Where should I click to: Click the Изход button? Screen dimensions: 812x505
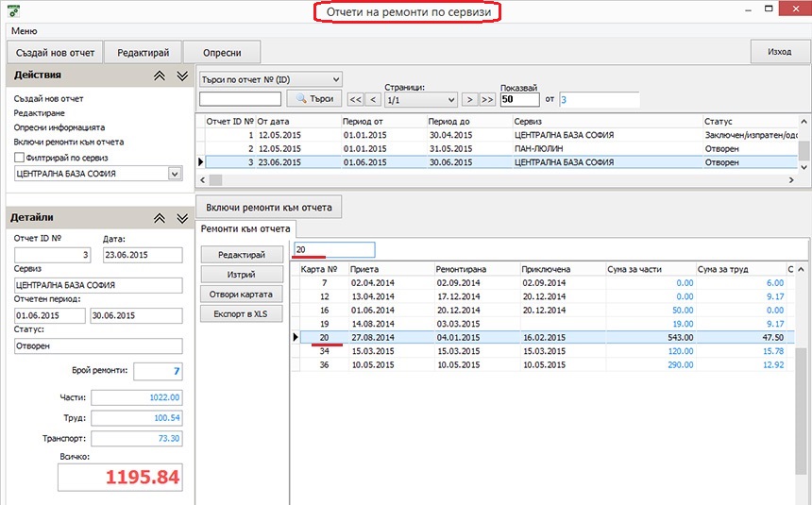(x=779, y=52)
